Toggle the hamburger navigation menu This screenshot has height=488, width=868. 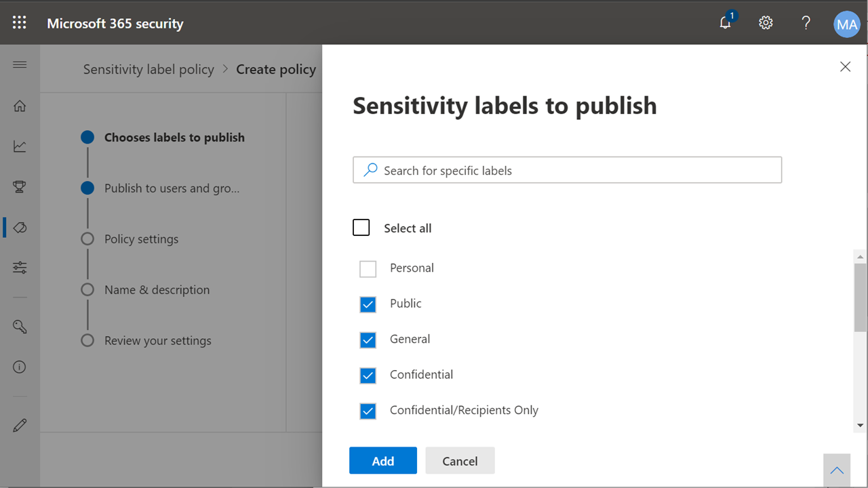tap(20, 64)
